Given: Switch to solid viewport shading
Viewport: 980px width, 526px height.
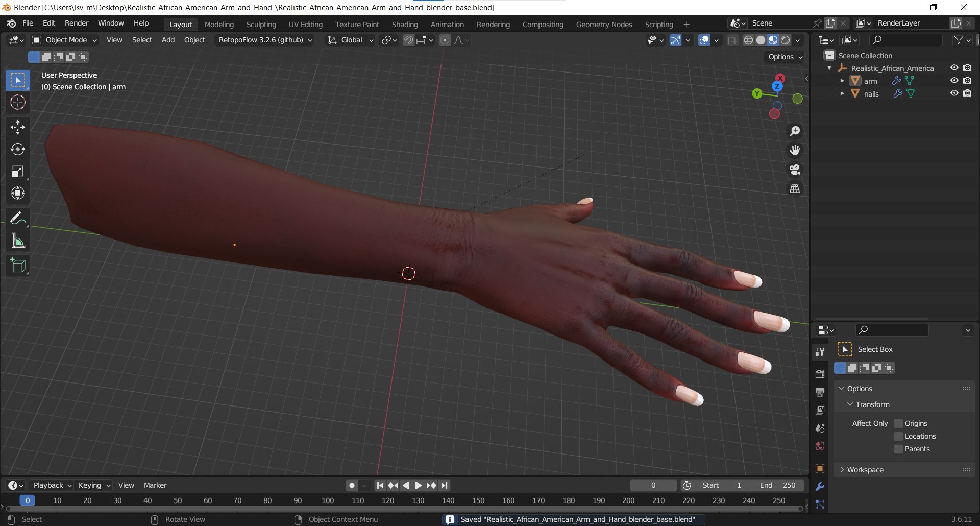Looking at the screenshot, I should pyautogui.click(x=761, y=40).
